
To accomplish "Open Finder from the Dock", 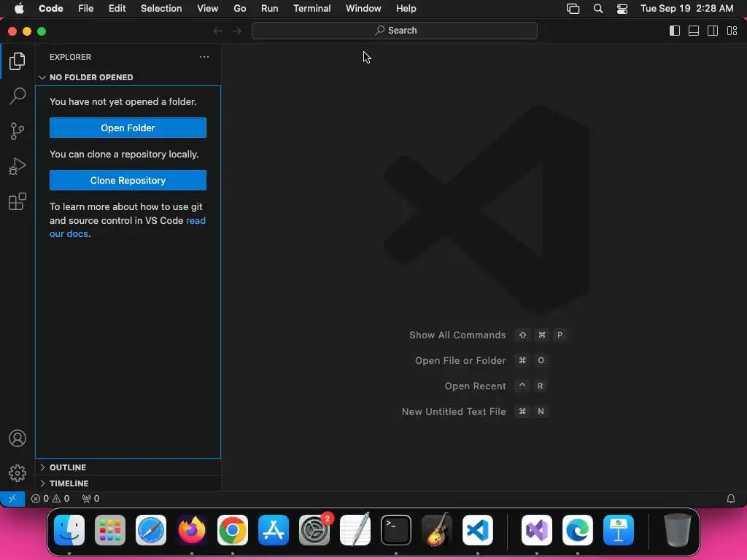I will click(x=69, y=530).
